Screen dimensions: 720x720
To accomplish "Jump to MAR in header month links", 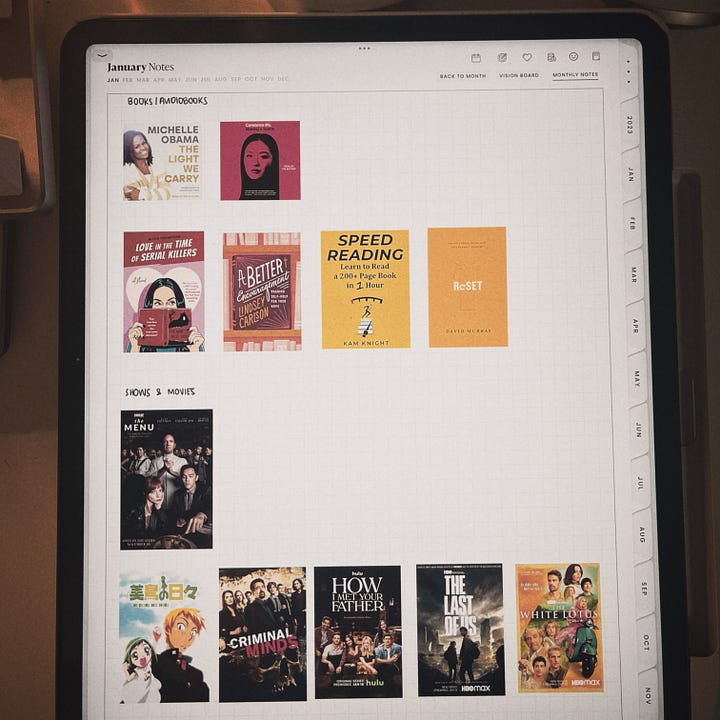I will tap(143, 79).
